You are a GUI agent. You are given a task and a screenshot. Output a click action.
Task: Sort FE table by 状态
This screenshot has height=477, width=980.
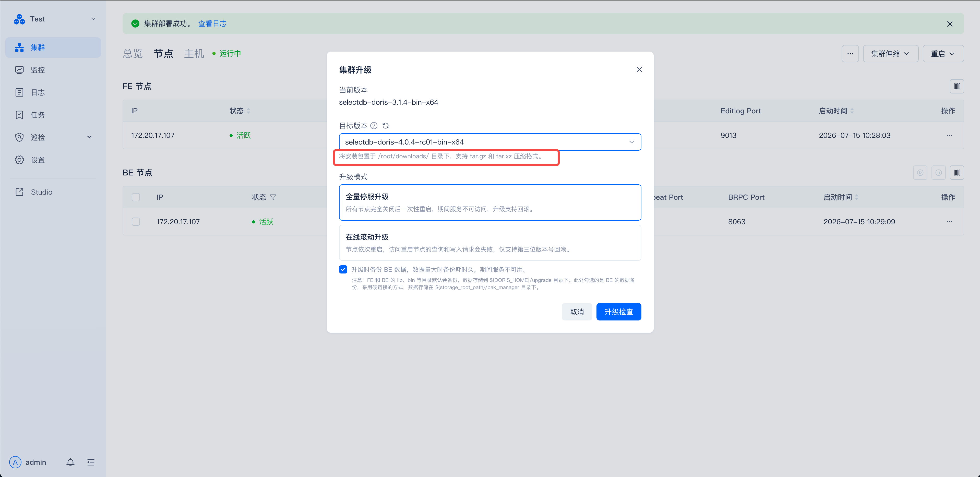[248, 111]
